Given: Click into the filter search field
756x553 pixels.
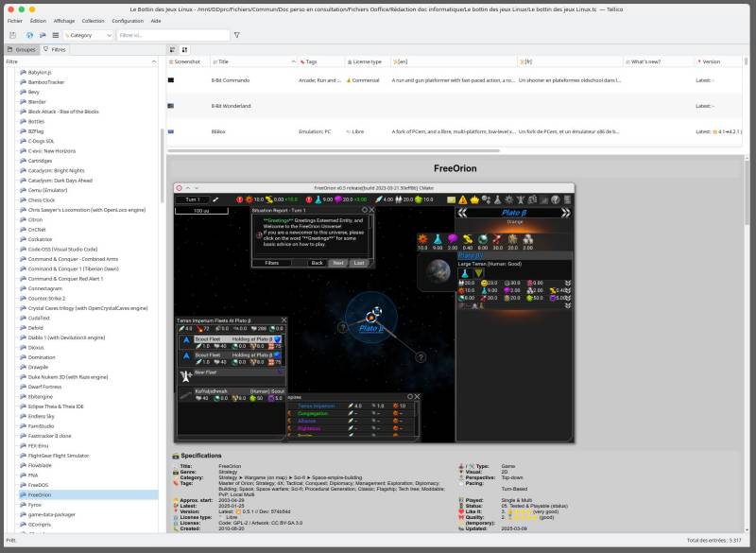Looking at the screenshot, I should pos(174,35).
